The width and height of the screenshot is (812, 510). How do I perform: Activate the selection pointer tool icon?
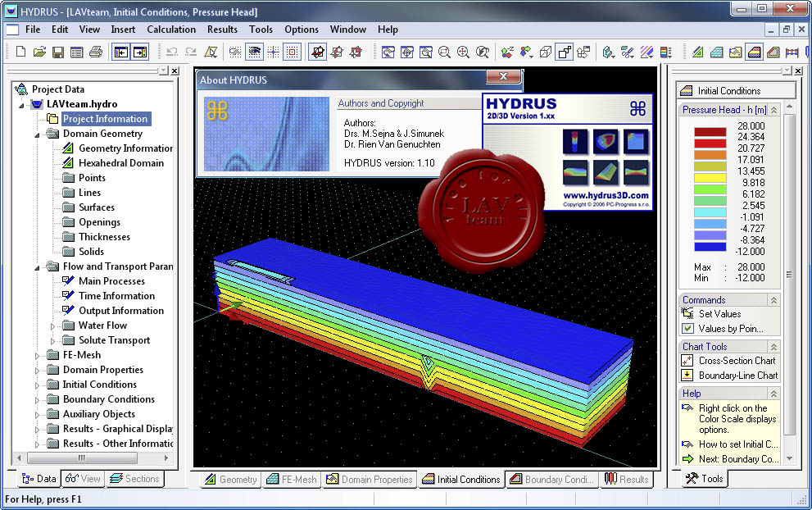tap(211, 52)
